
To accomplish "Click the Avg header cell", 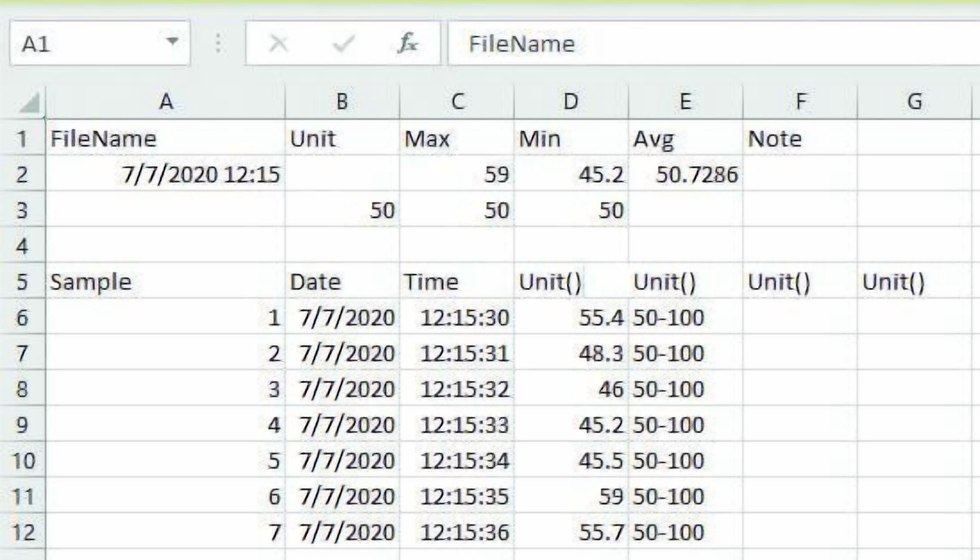I will (x=685, y=138).
